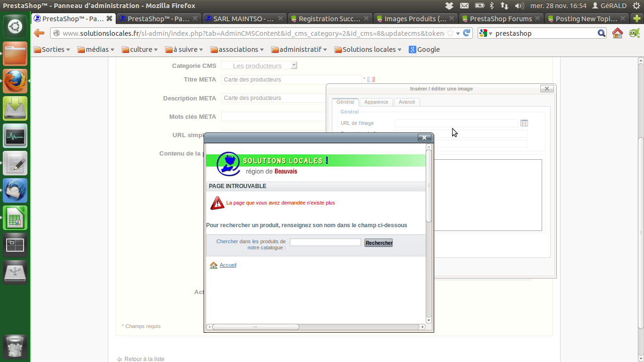Viewport: 644px width, 362px height.
Task: Click the French flag beside Titre META
Action: (371, 79)
